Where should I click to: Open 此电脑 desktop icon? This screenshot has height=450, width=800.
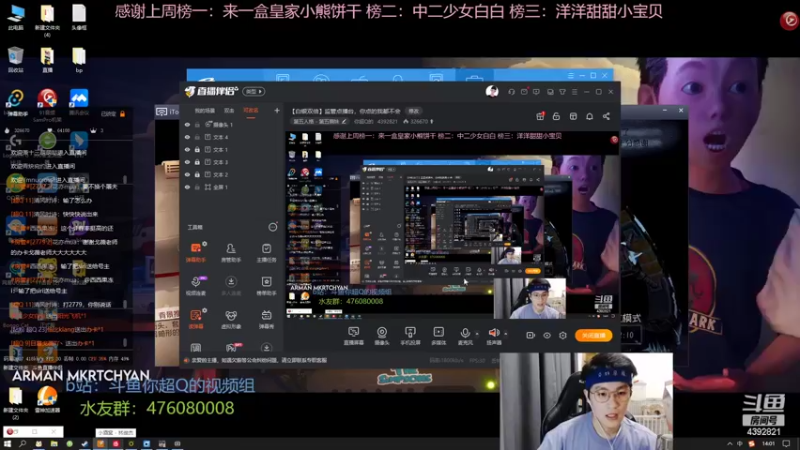16,17
